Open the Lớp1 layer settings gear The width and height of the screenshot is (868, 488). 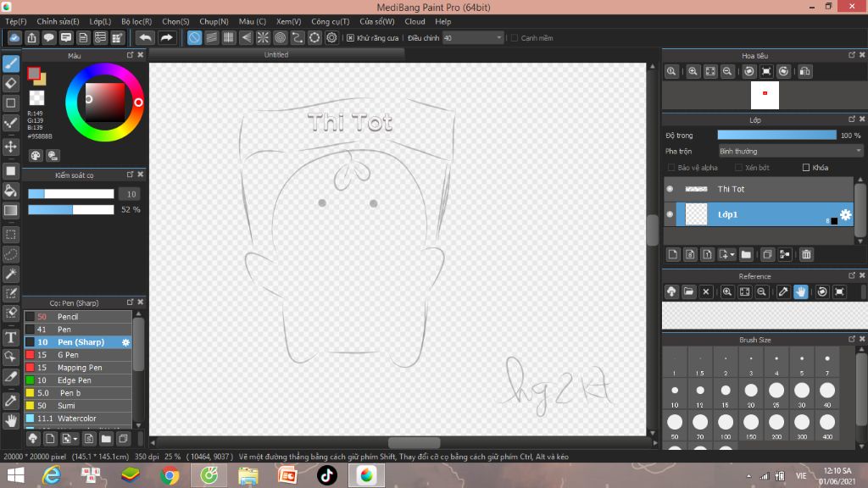click(x=845, y=214)
